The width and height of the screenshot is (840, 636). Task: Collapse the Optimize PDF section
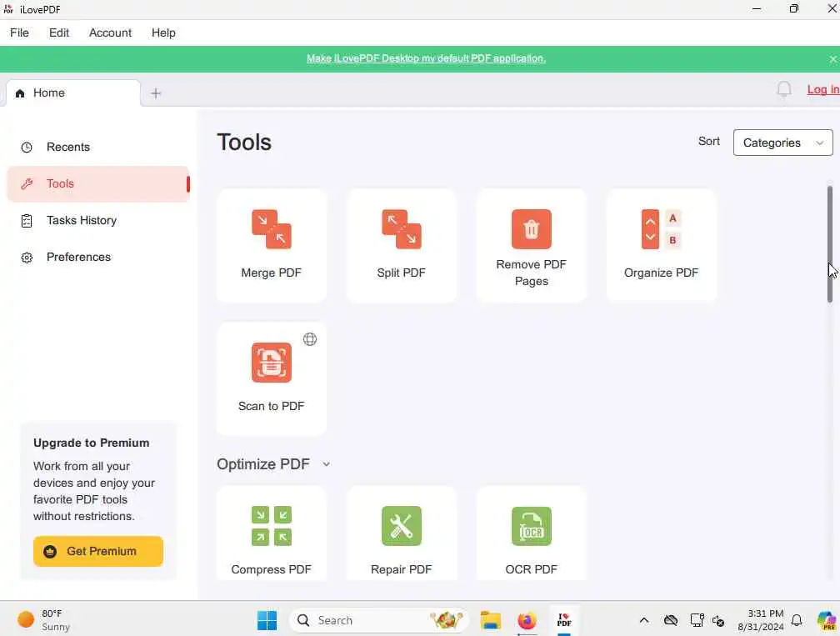pyautogui.click(x=327, y=464)
